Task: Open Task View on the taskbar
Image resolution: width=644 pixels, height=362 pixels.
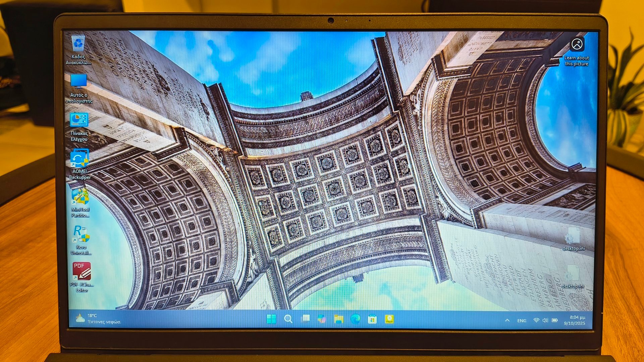Action: pos(305,319)
